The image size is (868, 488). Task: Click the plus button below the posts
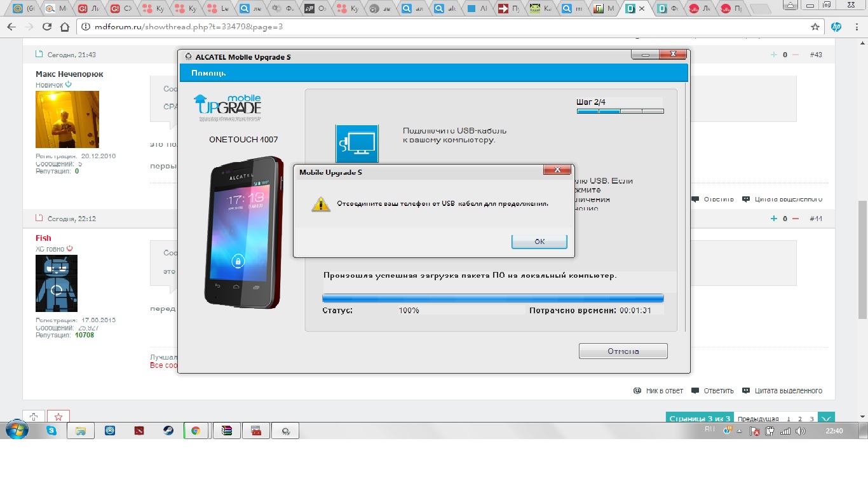(34, 417)
